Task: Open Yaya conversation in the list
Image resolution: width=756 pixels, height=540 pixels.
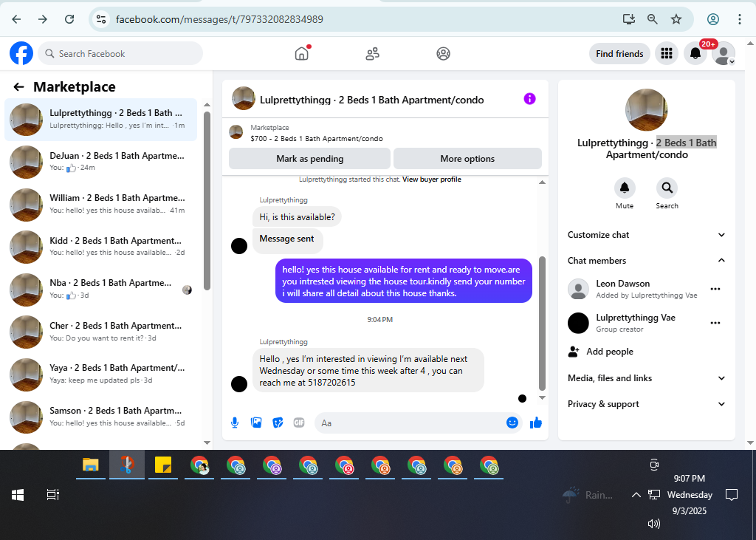Action: [x=101, y=374]
